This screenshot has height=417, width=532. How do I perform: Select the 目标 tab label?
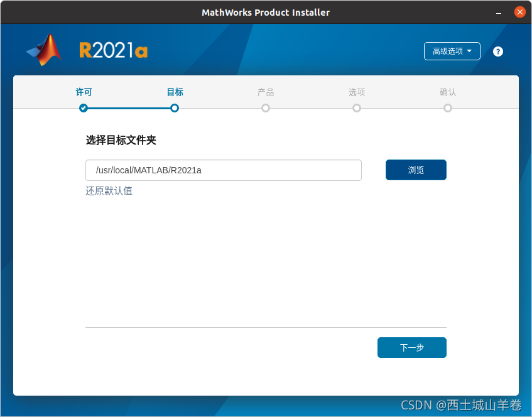[175, 92]
